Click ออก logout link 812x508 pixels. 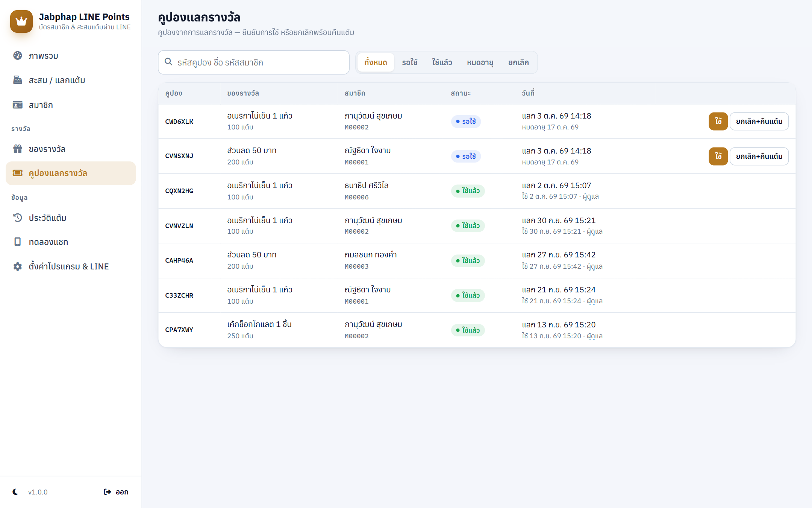pos(116,492)
